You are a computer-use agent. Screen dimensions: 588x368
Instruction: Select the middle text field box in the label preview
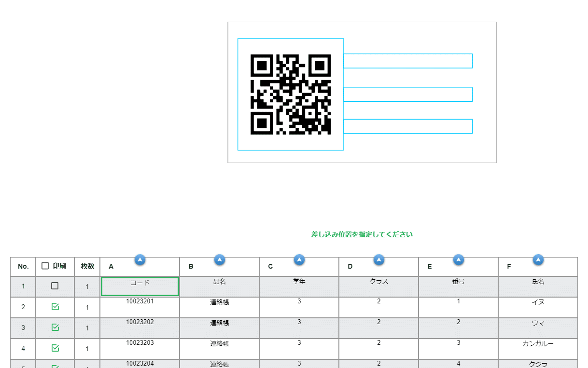[x=408, y=94]
